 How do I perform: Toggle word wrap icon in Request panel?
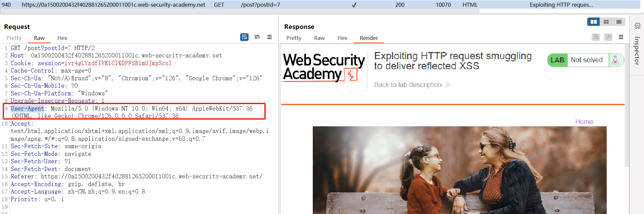(244, 37)
